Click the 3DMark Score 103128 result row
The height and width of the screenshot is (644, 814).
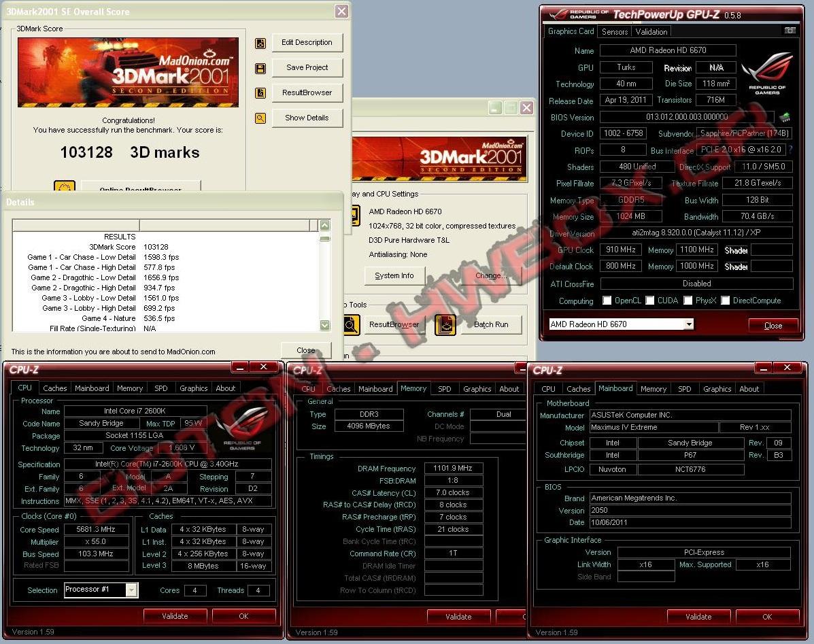(x=166, y=247)
